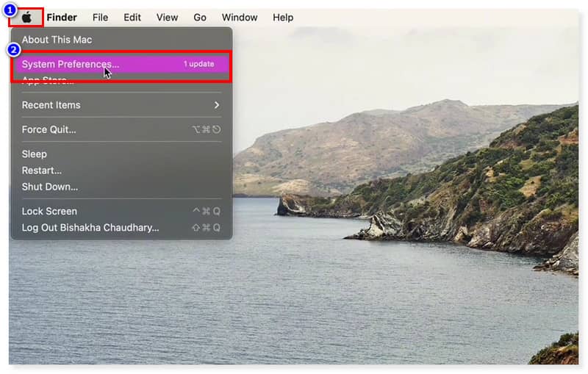Select Shut Down… option
Viewport: 588px width, 374px height.
[121, 187]
